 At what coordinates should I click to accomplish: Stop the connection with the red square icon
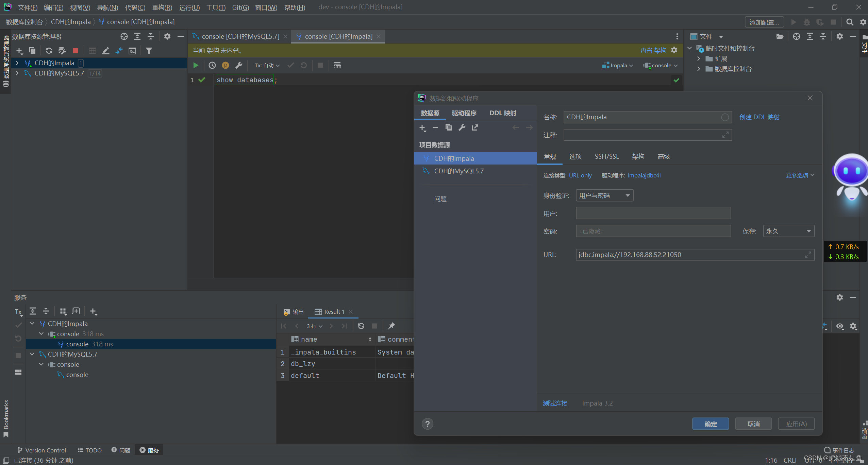point(76,51)
